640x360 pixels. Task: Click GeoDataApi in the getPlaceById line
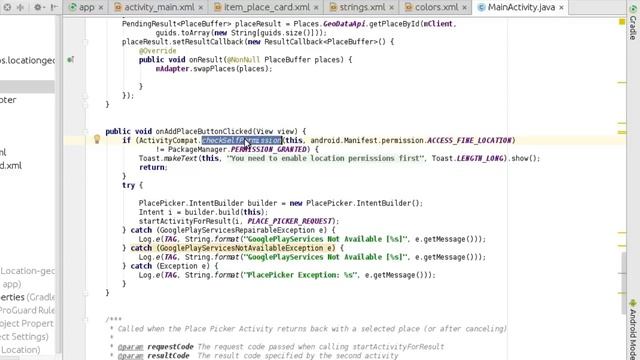point(344,24)
